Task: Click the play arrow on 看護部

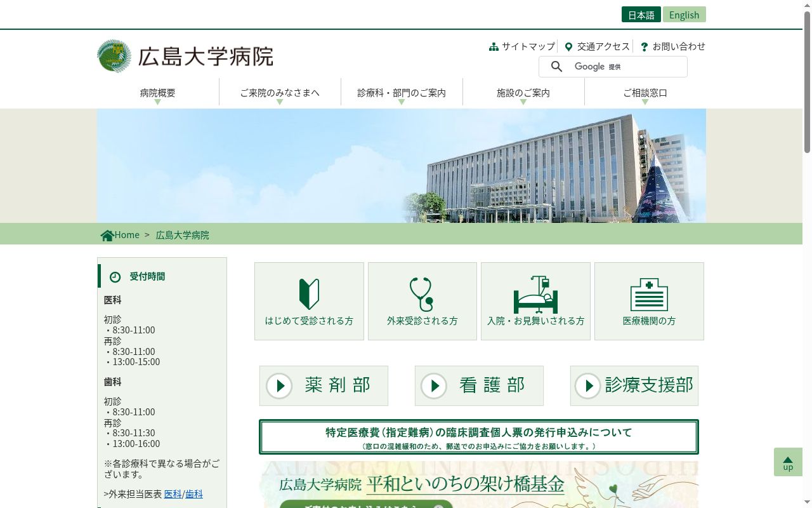Action: (x=434, y=385)
